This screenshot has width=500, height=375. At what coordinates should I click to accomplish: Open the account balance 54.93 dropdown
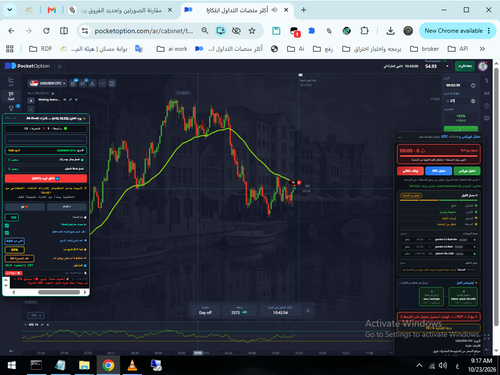pyautogui.click(x=437, y=66)
